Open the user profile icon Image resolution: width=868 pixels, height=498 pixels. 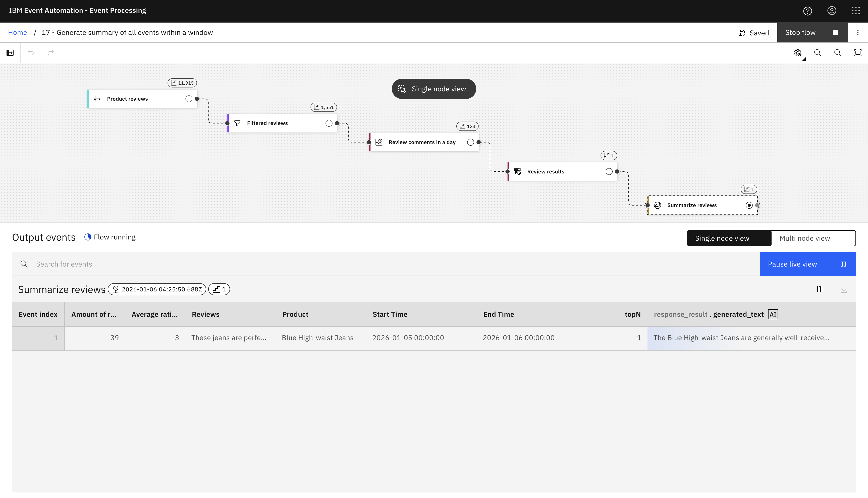tap(832, 11)
